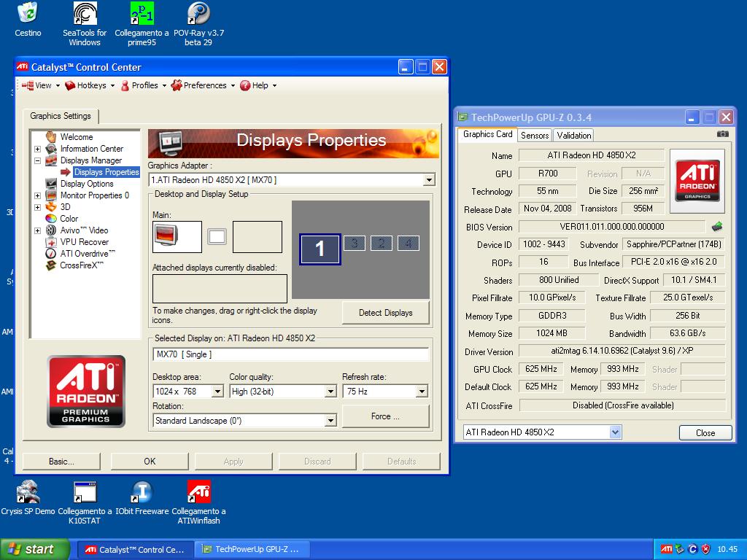Open the Color quality dropdown
Image resolution: width=747 pixels, height=560 pixels.
point(330,392)
